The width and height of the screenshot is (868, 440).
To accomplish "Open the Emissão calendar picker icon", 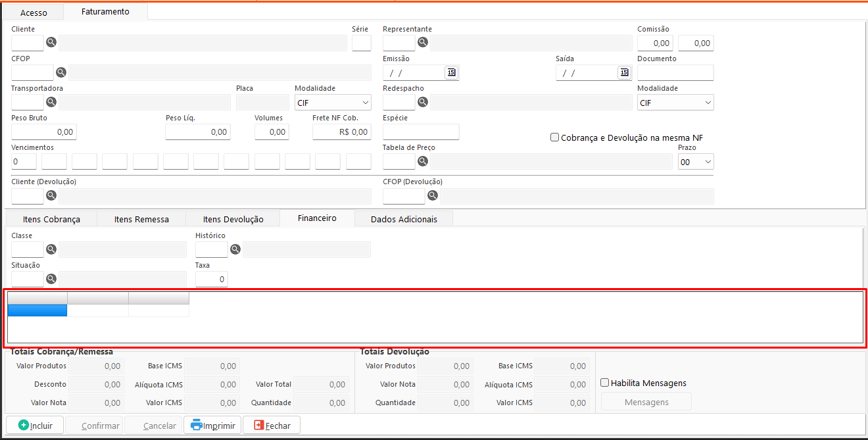I will (x=451, y=72).
